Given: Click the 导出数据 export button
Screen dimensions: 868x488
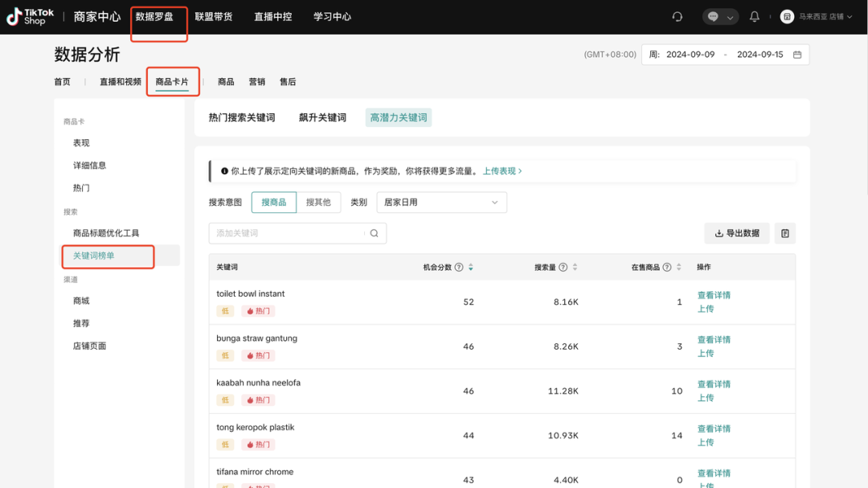Looking at the screenshot, I should 736,233.
